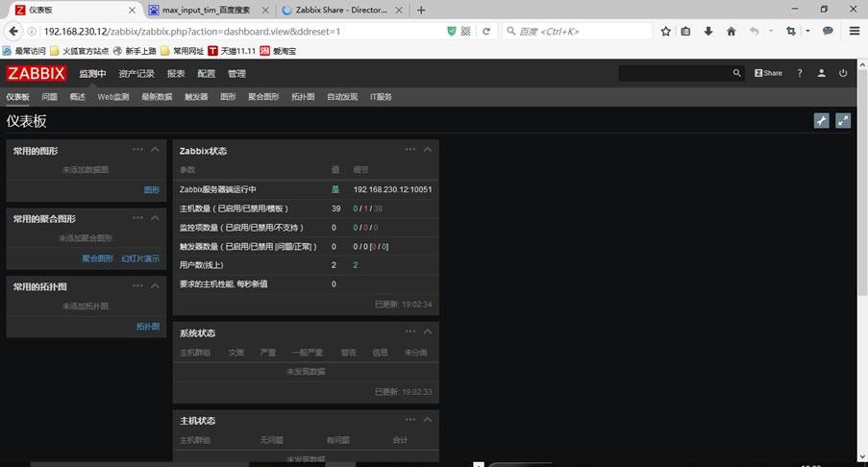Open the 报表 main menu

tap(176, 74)
